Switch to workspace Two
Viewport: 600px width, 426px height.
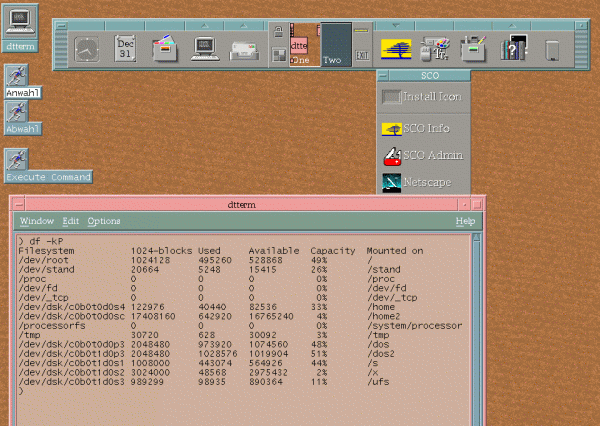click(x=334, y=47)
